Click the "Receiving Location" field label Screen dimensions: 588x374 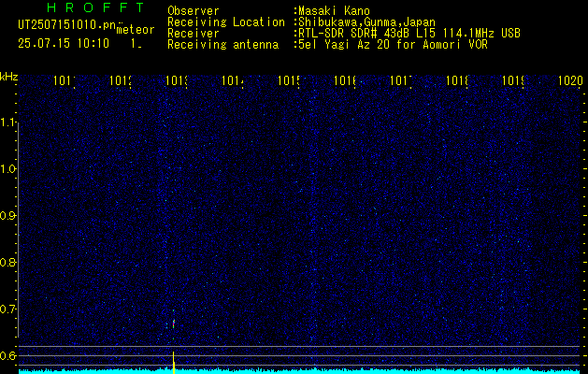pyautogui.click(x=226, y=22)
